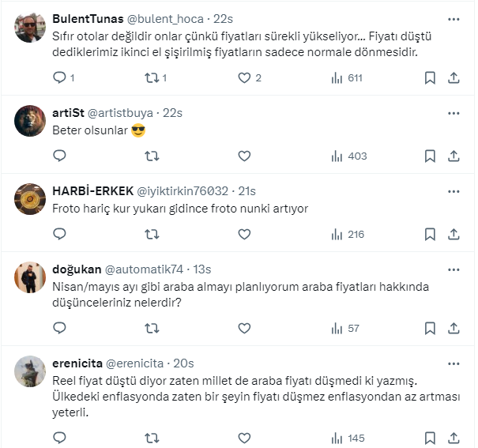Bookmark doğukan's tweet
Screen dimensions: 478x448
coord(430,328)
